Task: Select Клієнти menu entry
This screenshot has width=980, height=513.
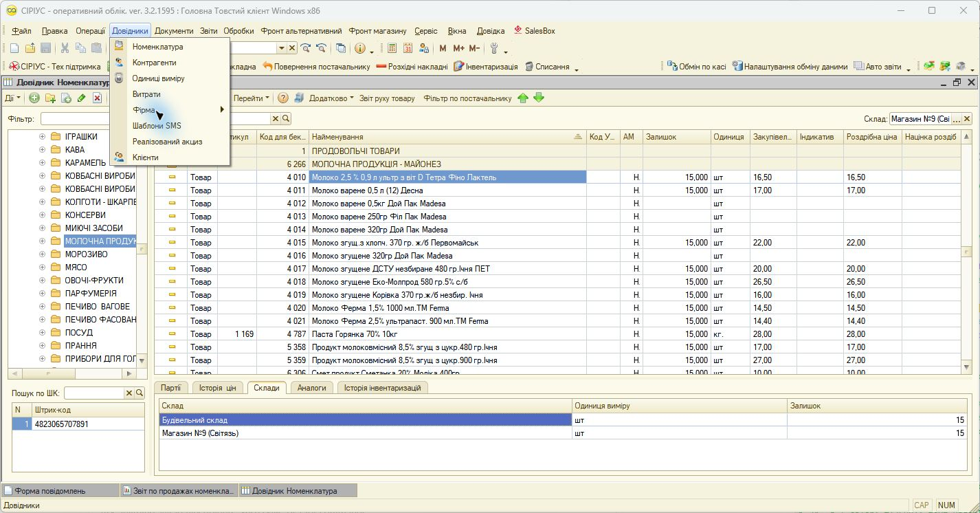Action: click(145, 157)
